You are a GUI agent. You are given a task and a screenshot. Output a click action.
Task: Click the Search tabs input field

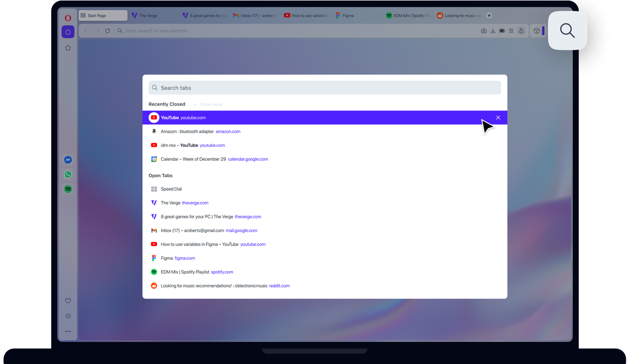(325, 88)
